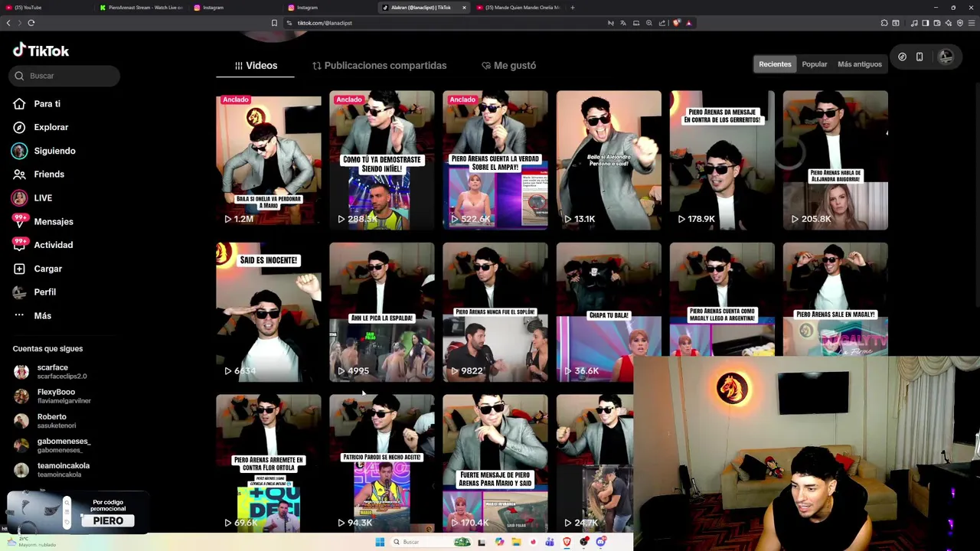Open video 'Piero Arenas nunca fue el soplón'
Image resolution: width=980 pixels, height=551 pixels.
[495, 312]
